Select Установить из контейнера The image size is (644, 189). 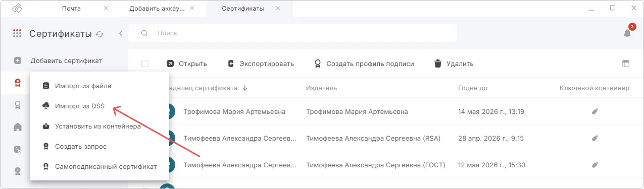(x=98, y=126)
